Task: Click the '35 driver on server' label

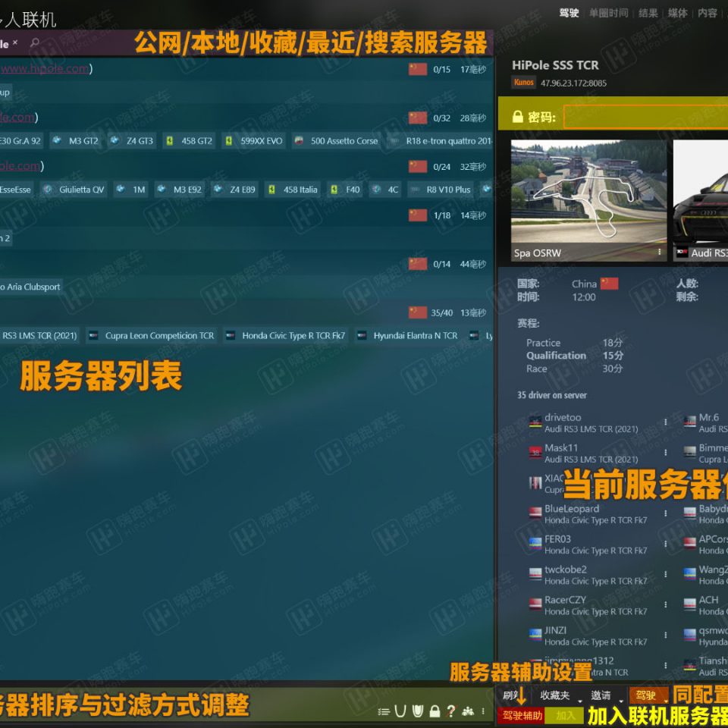Action: pyautogui.click(x=552, y=395)
